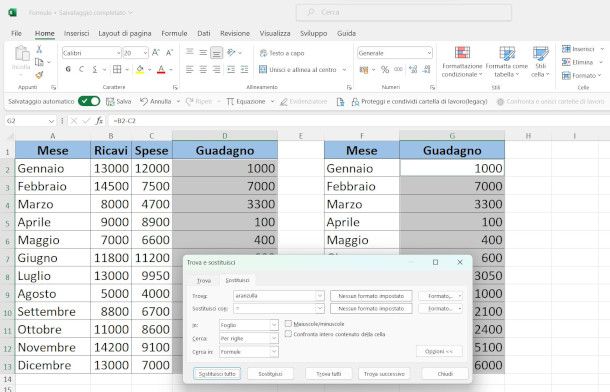The width and height of the screenshot is (610, 392).
Task: Click the Copy icon in Appunti group
Action: click(39, 62)
